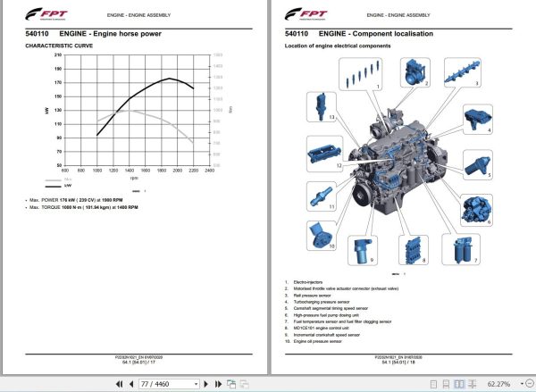Click legend entry '4. Turbocharging pressure sensor'
Viewport: 536px width, 392px height.
(317, 302)
